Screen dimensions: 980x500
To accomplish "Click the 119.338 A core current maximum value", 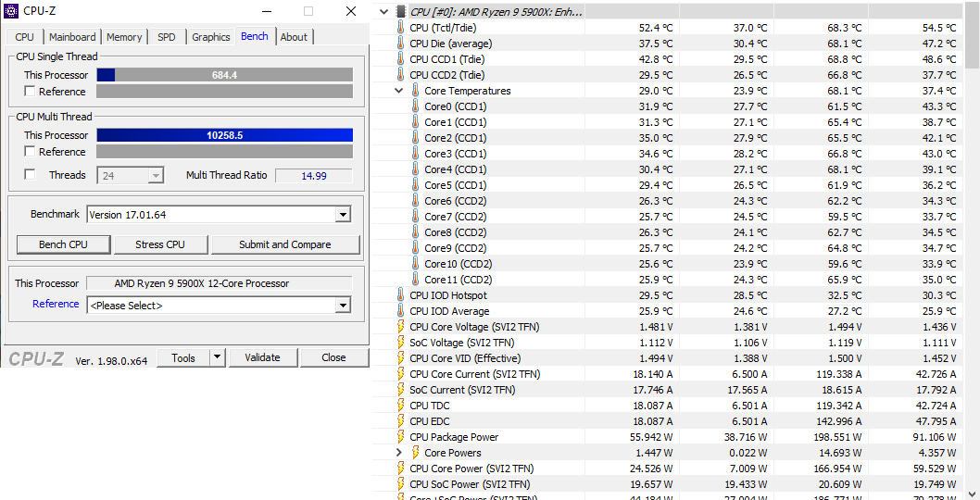I will tap(841, 374).
